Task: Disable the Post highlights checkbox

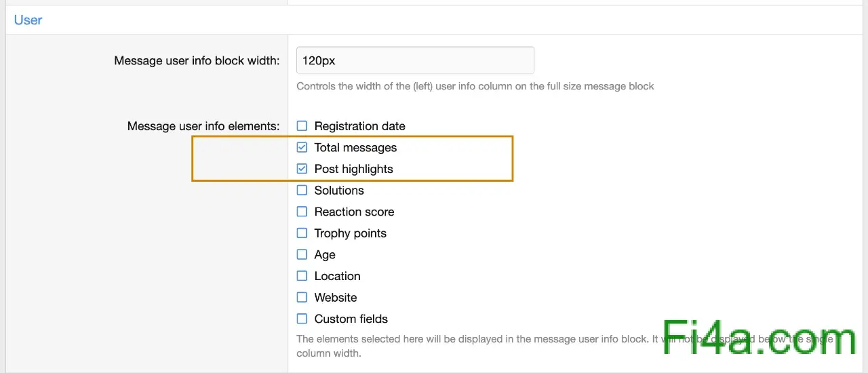Action: pyautogui.click(x=302, y=169)
